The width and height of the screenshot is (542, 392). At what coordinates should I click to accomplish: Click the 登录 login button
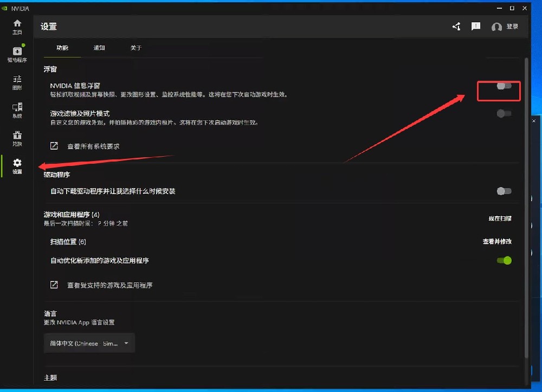(x=512, y=27)
